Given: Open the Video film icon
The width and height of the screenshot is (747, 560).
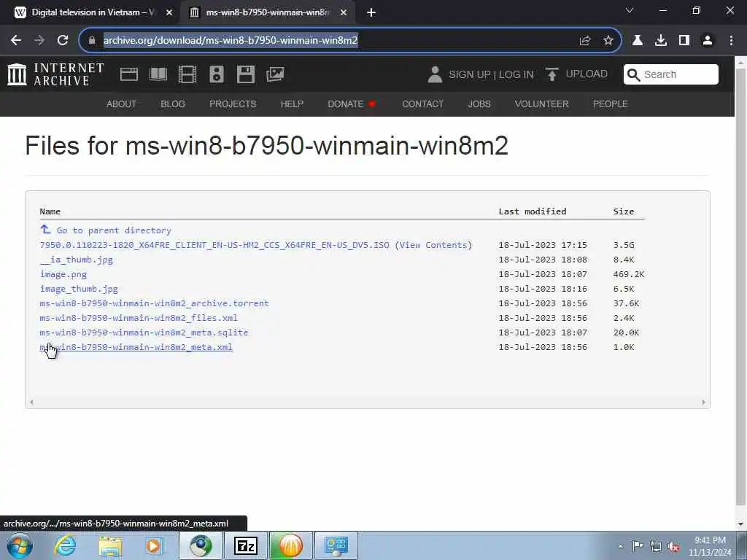Looking at the screenshot, I should [187, 74].
